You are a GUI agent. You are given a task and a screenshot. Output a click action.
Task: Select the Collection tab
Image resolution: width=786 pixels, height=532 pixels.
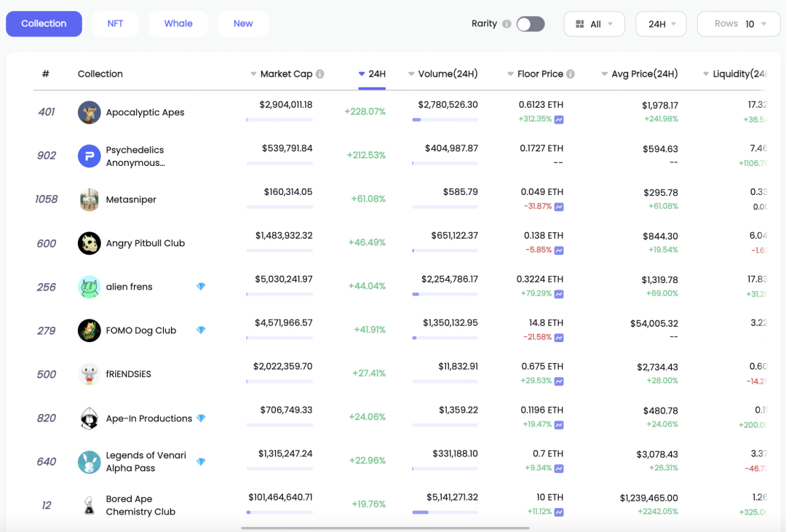pos(44,23)
